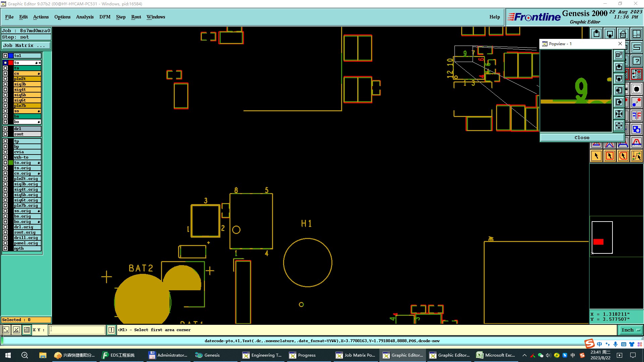Click the X Y coordinate input field
This screenshot has height=362, width=644.
[77, 330]
